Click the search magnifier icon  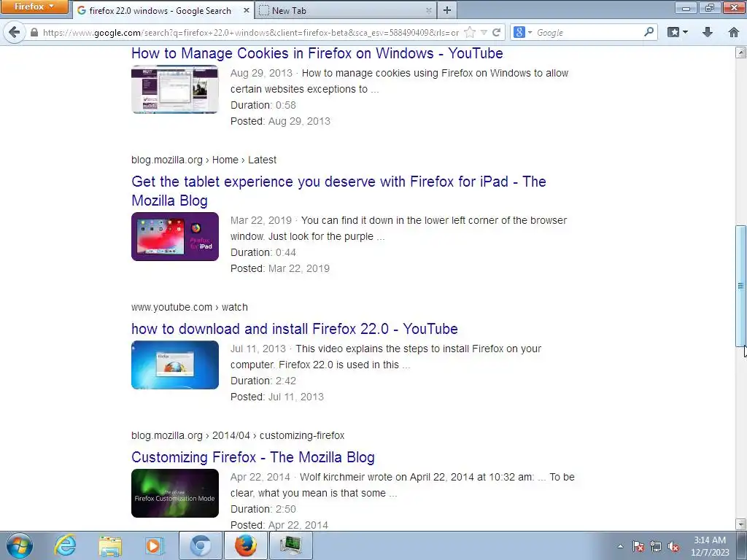[x=649, y=32]
